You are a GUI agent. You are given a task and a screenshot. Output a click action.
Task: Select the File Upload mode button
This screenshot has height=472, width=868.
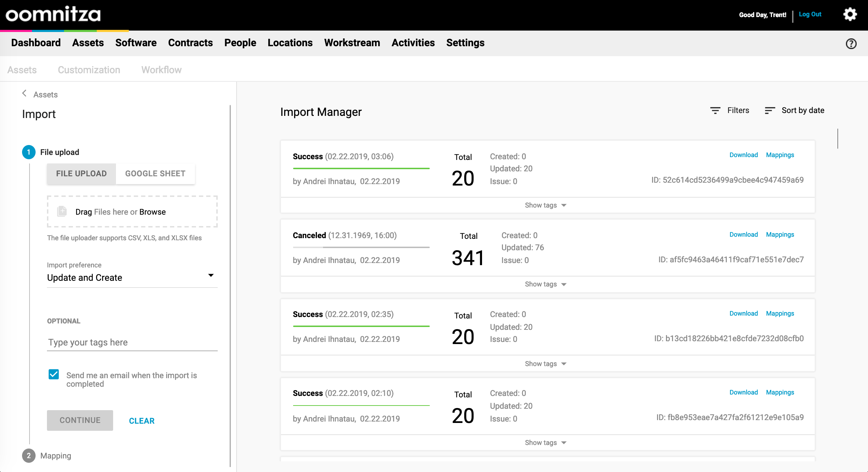click(81, 173)
